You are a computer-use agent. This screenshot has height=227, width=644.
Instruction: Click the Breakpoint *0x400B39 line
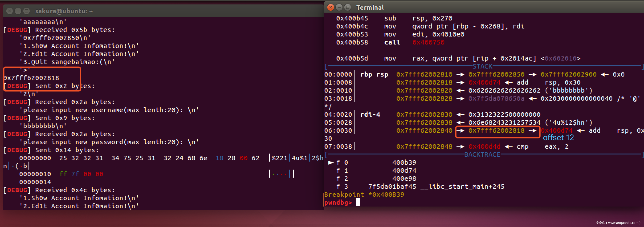(364, 195)
